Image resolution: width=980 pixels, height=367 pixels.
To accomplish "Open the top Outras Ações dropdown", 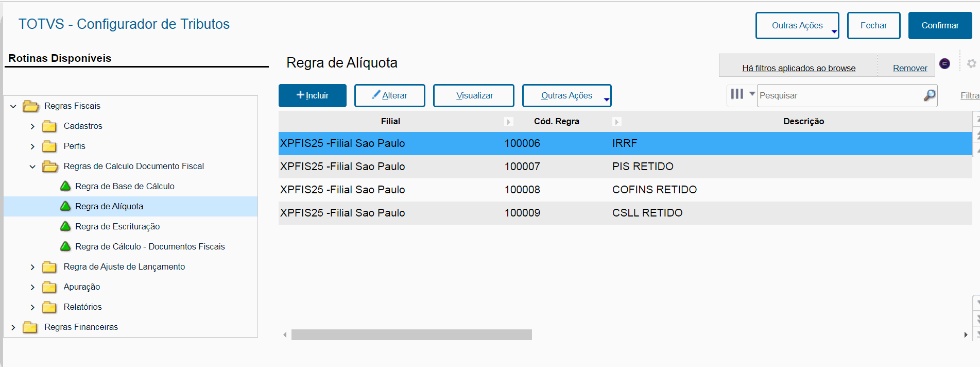I will click(797, 26).
